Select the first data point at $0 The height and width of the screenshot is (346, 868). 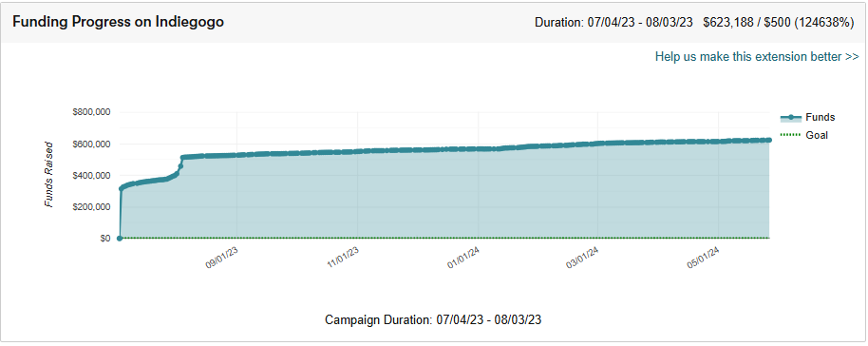click(x=120, y=239)
